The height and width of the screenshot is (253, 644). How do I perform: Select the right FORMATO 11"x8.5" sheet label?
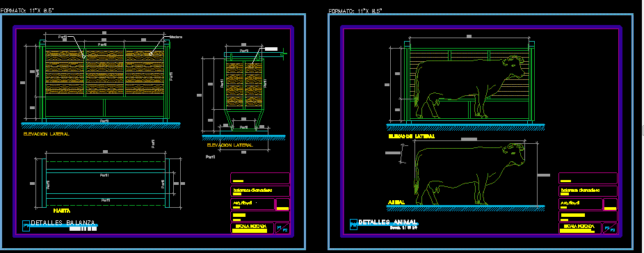[x=355, y=11]
